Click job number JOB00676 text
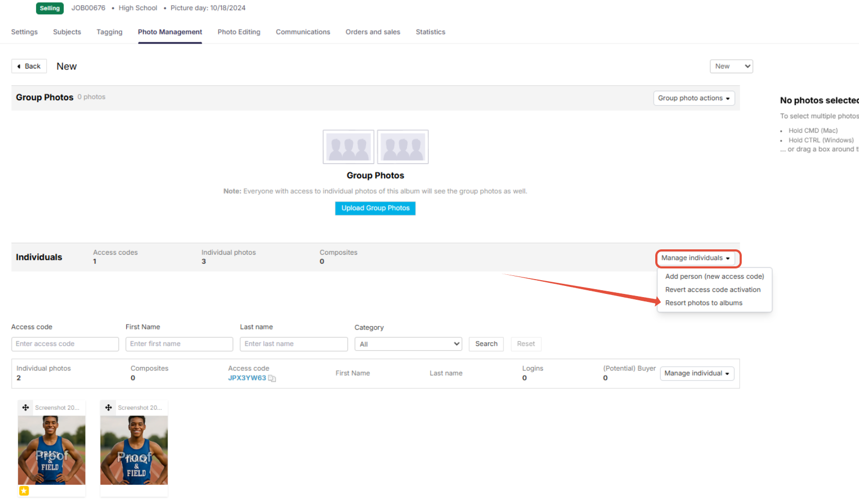The width and height of the screenshot is (859, 504). [89, 8]
